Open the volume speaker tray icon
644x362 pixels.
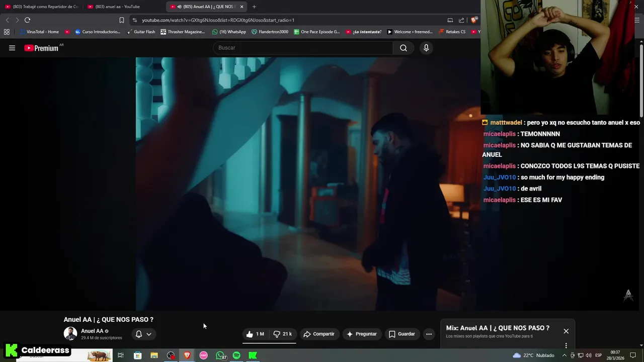588,355
